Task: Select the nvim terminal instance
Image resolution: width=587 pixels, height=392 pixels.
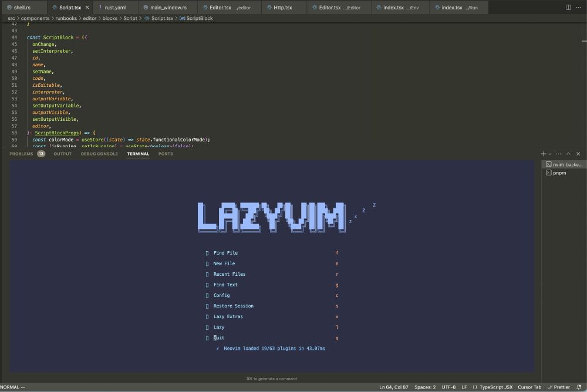Action: pos(564,164)
